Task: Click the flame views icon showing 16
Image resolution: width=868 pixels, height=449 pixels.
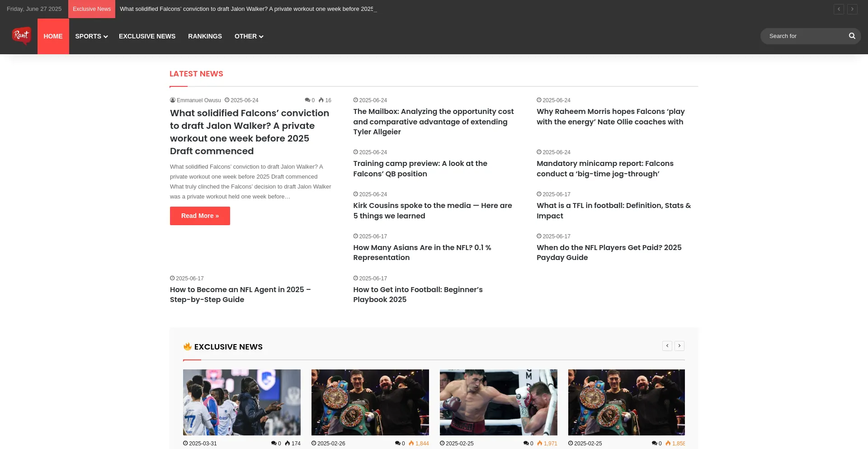Action: (321, 100)
